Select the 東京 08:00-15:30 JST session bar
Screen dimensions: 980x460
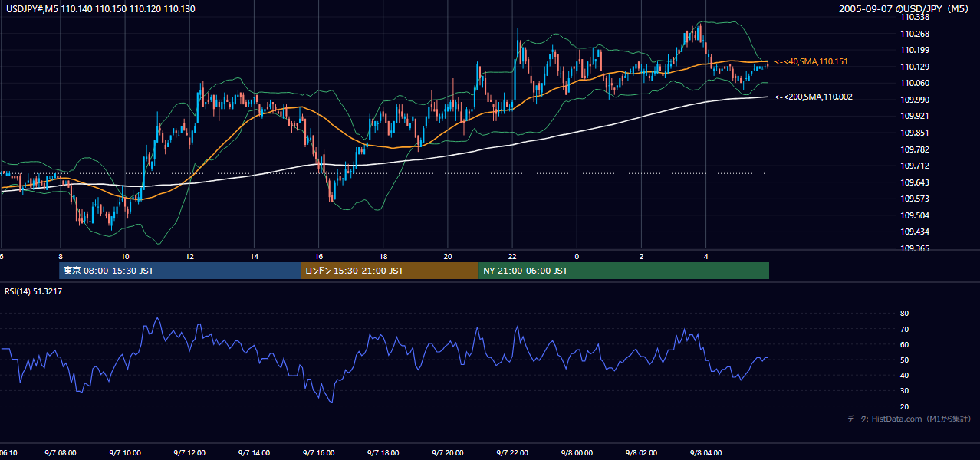(x=180, y=271)
